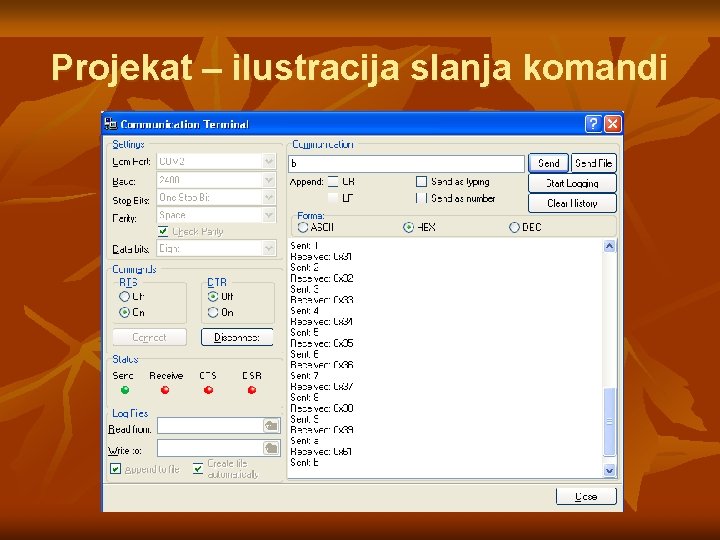720x540 pixels.
Task: Select DTR On radio button
Action: click(213, 313)
